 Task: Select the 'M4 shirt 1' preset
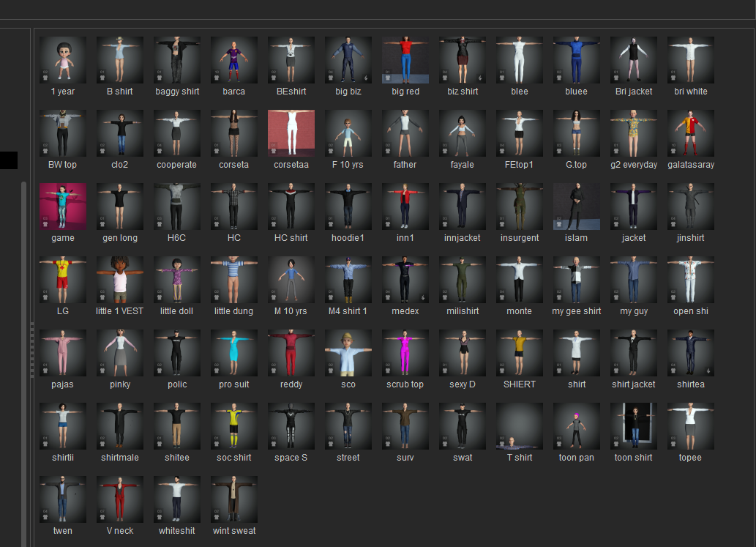click(348, 280)
